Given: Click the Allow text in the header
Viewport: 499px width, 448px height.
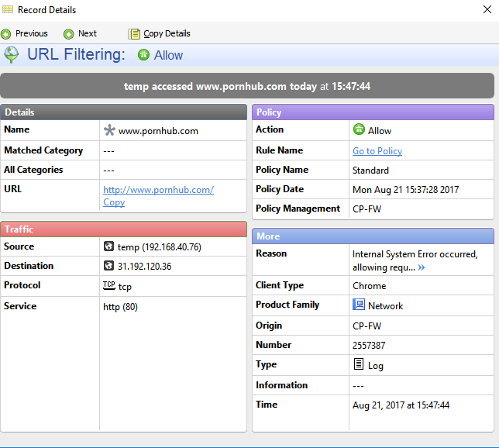Looking at the screenshot, I should coord(168,55).
